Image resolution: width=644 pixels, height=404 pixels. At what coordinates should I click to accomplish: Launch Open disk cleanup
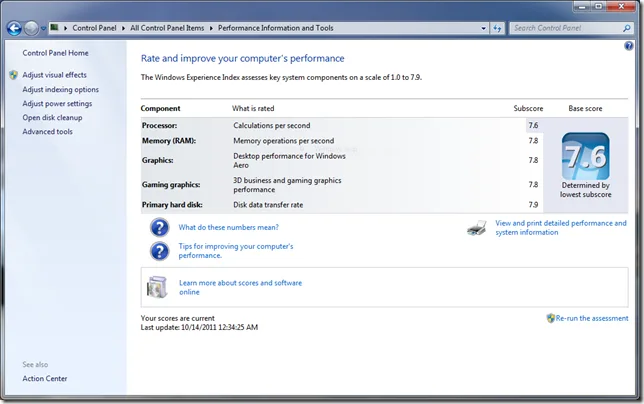pos(52,117)
